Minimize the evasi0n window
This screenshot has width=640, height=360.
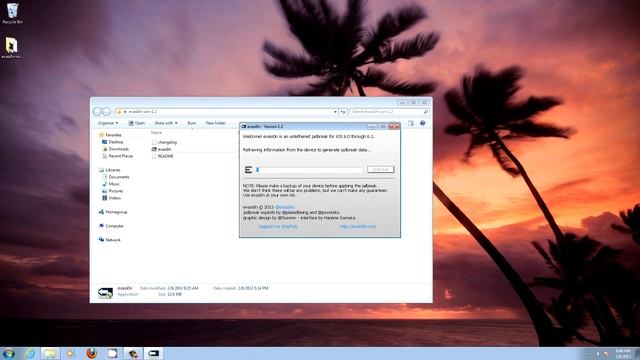tap(372, 126)
